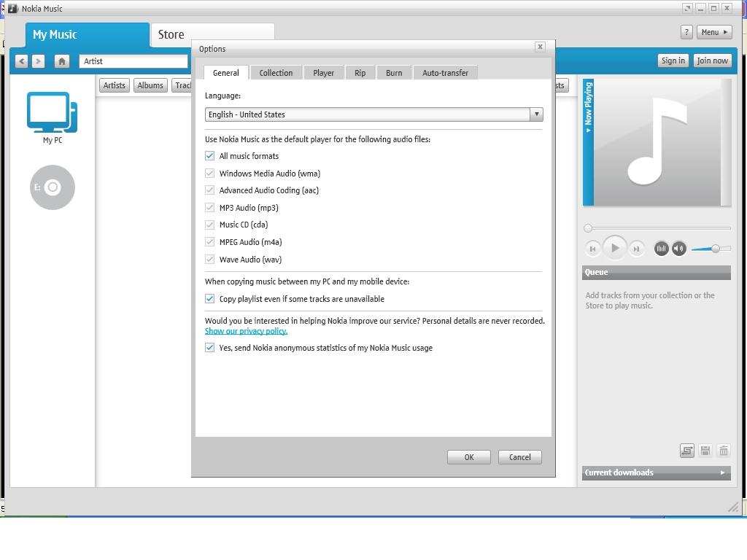This screenshot has width=747, height=560.
Task: Show the Artists view
Action: click(x=115, y=85)
